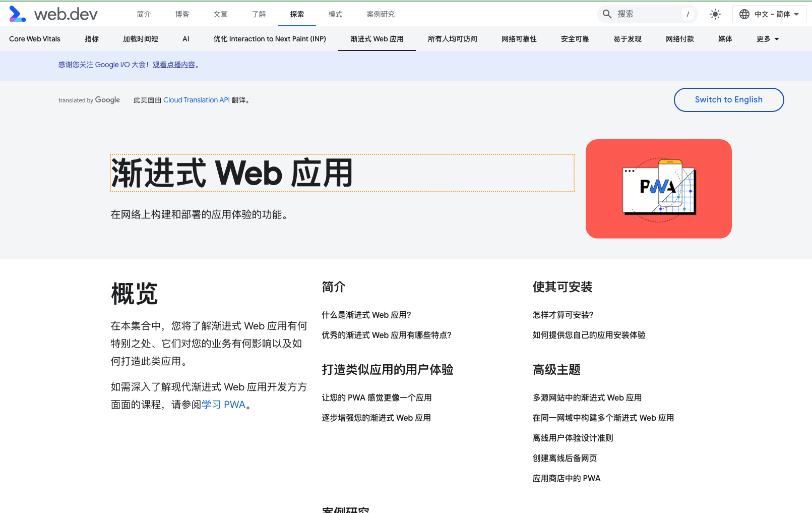Click the 渐进式 Web 应用 page heading
This screenshot has width=812, height=513.
232,173
